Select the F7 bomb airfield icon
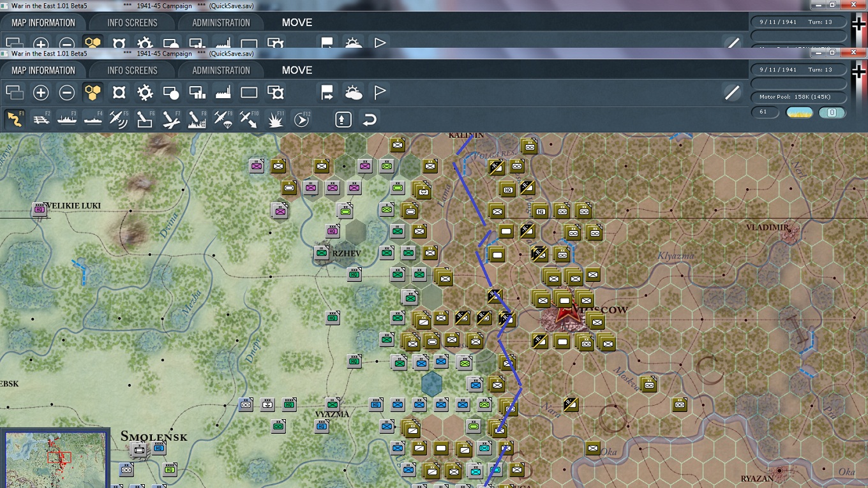868x488 pixels. [x=171, y=119]
